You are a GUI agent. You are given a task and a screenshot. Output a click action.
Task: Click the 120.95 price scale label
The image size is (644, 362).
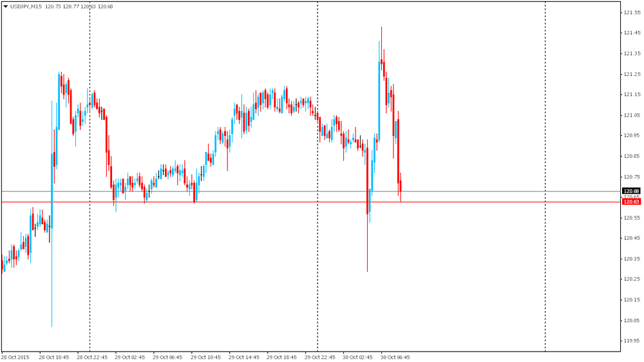632,135
